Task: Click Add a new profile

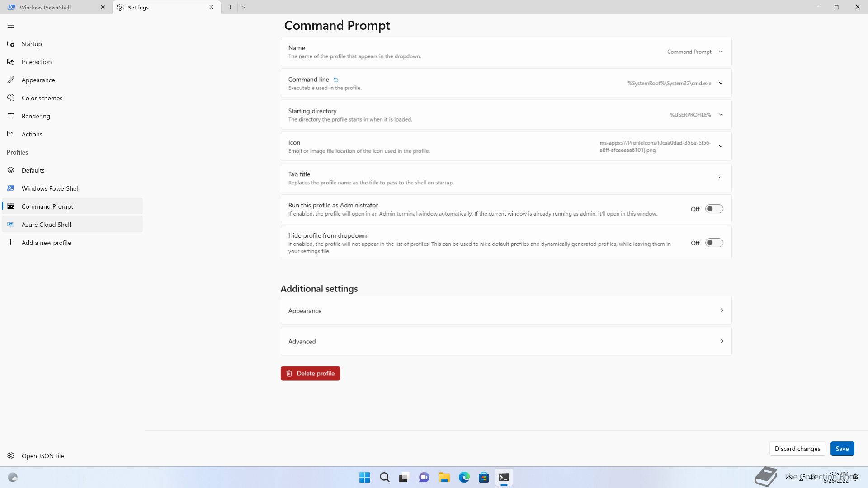Action: tap(72, 243)
